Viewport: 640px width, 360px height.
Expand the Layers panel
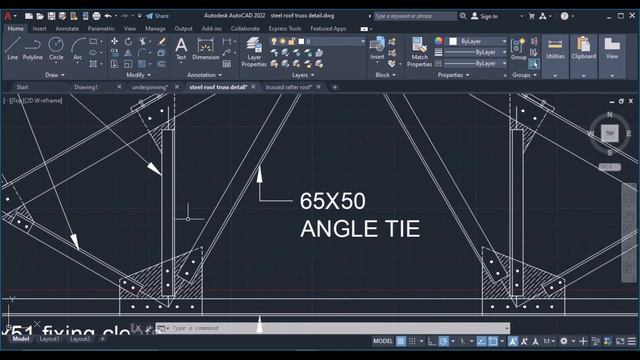303,75
